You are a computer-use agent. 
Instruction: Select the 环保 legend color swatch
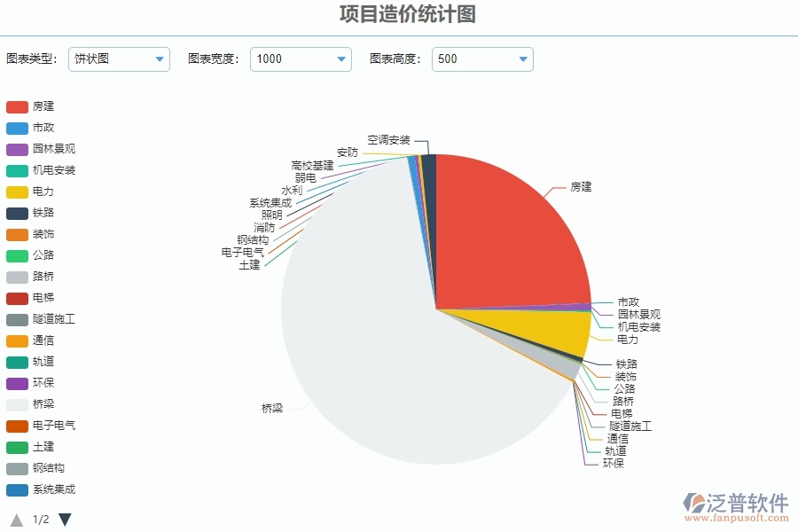pos(18,382)
